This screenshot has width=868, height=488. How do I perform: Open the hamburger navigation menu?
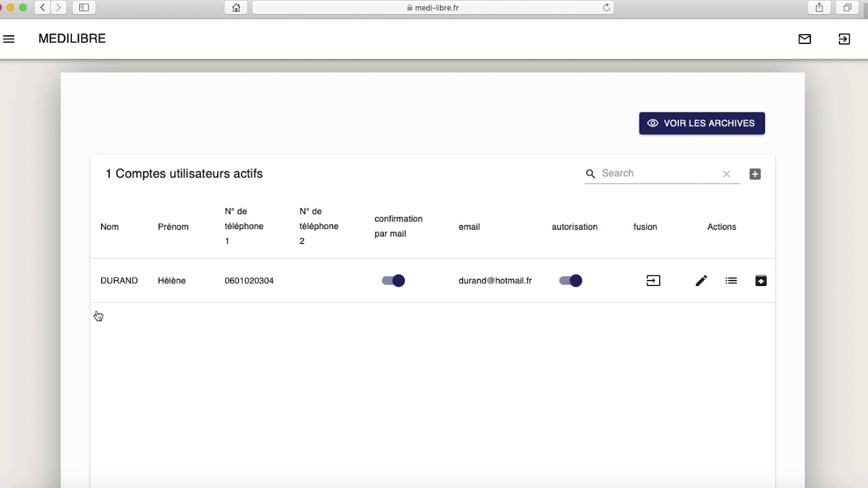pyautogui.click(x=9, y=39)
